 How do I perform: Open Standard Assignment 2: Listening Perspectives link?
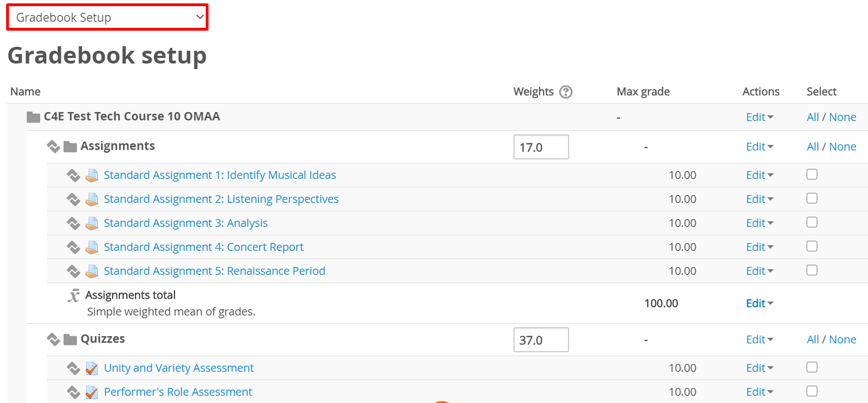coord(221,199)
